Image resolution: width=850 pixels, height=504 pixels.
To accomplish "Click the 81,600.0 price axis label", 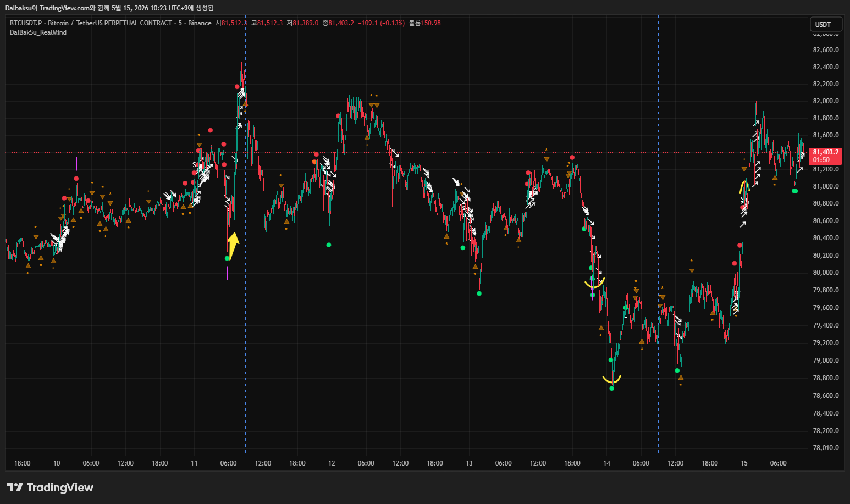I will 826,135.
